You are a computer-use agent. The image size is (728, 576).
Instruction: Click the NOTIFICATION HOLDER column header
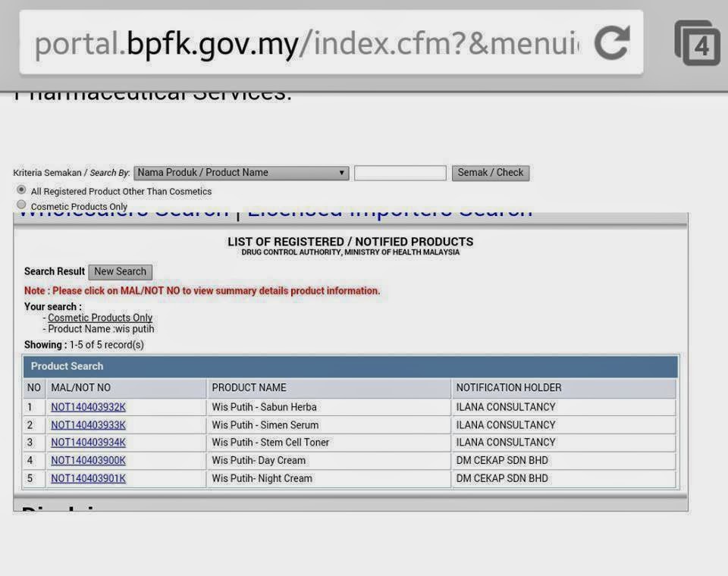[563, 388]
